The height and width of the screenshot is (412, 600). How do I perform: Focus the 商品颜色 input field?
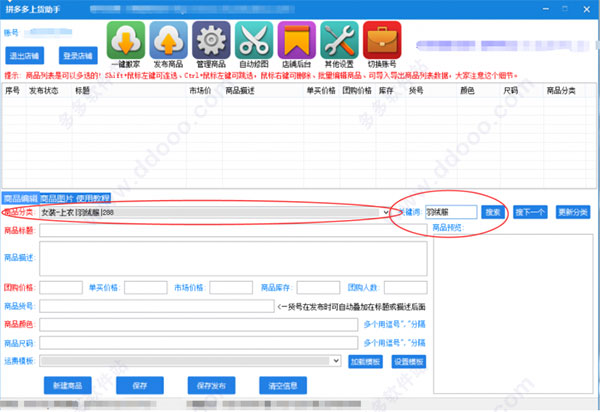tap(199, 324)
